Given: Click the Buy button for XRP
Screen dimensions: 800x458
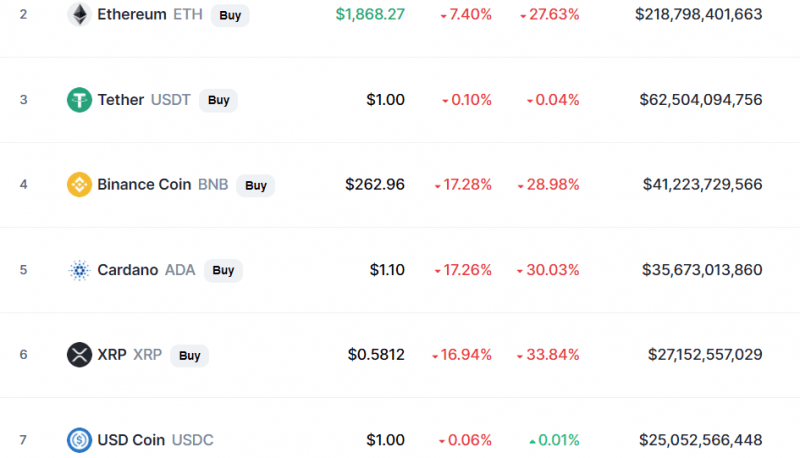Looking at the screenshot, I should click(x=189, y=355).
